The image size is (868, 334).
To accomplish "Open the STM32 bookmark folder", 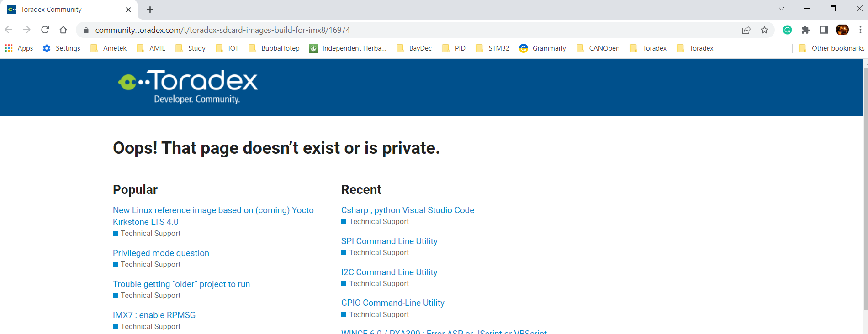I will coord(492,48).
